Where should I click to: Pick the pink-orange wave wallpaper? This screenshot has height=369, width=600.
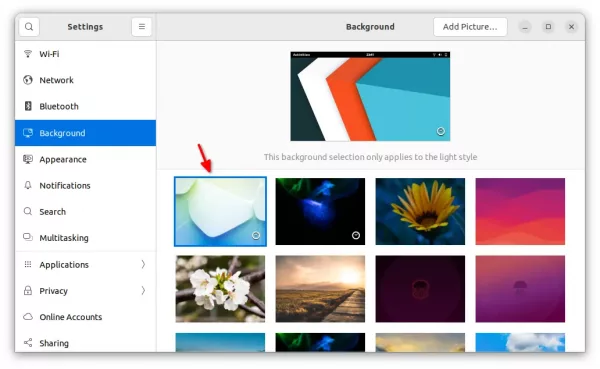(520, 211)
